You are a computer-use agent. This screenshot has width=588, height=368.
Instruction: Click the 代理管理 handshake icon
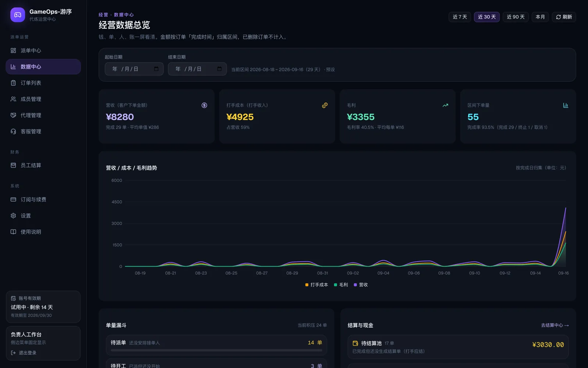point(13,115)
